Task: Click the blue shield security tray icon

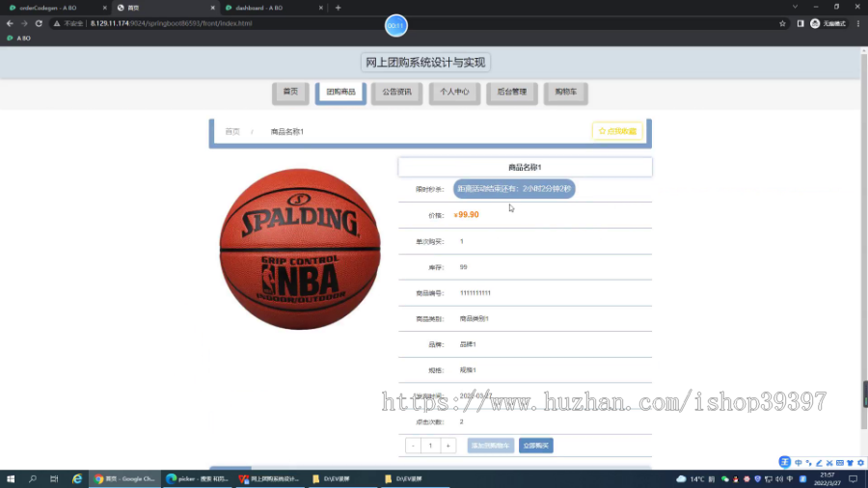Action: pyautogui.click(x=757, y=479)
